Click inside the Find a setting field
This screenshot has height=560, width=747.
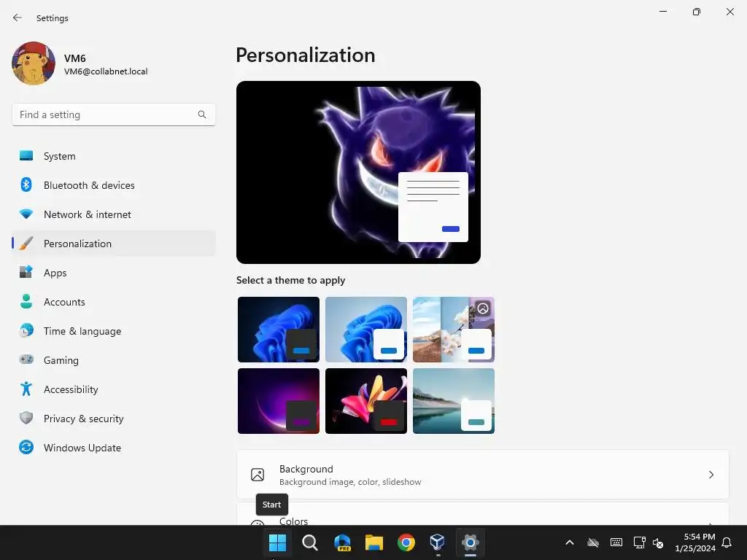113,114
